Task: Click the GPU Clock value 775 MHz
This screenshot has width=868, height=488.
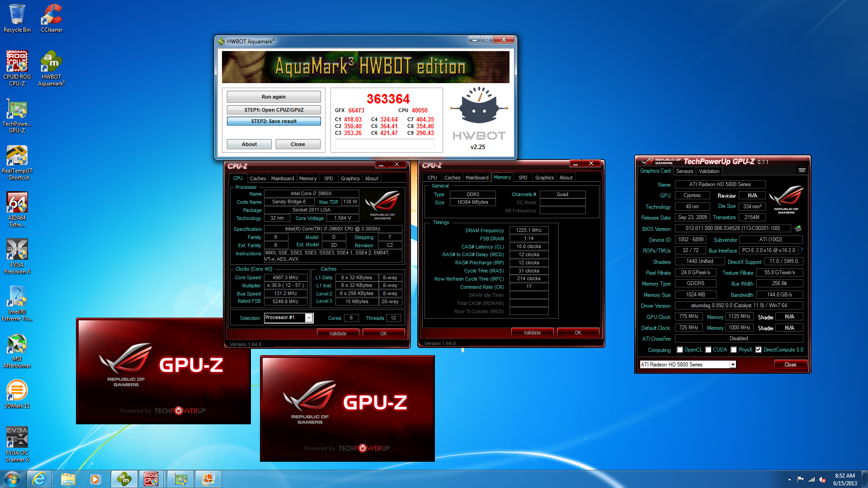Action: (x=688, y=316)
